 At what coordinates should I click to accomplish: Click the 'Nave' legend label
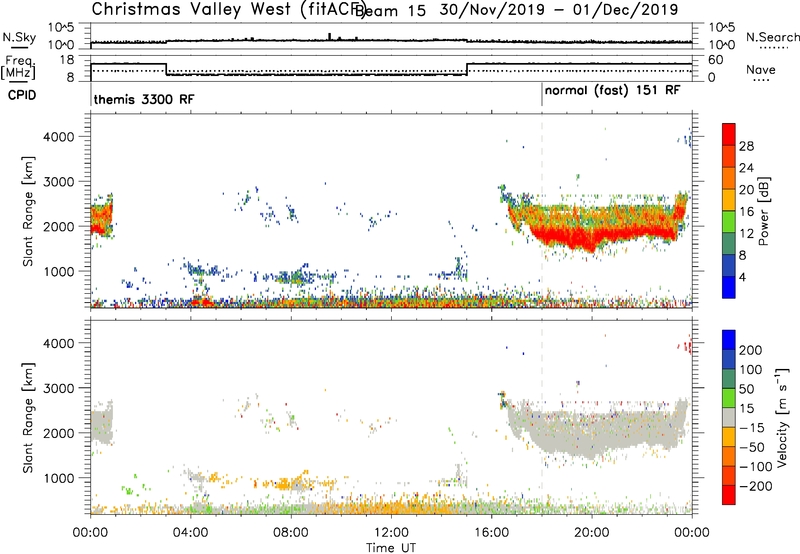tap(761, 70)
